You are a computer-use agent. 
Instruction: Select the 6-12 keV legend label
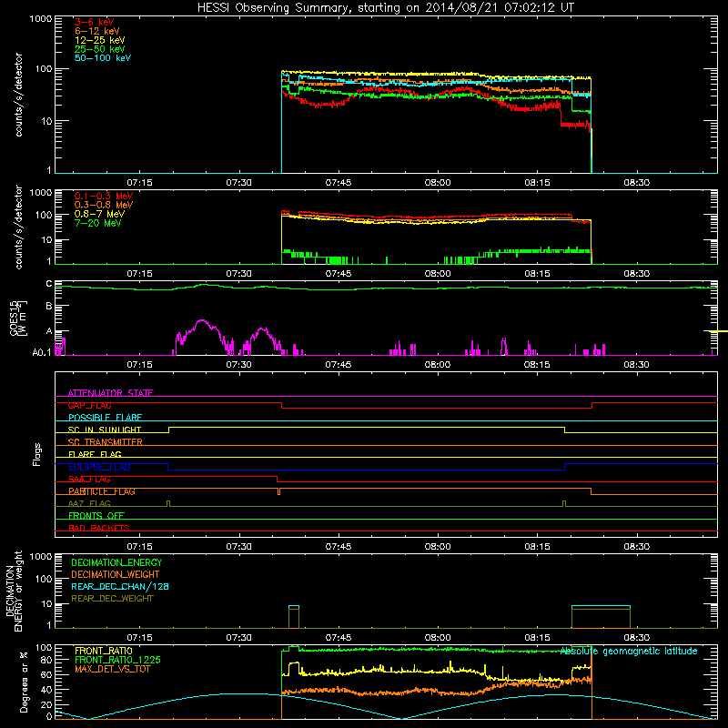(97, 31)
